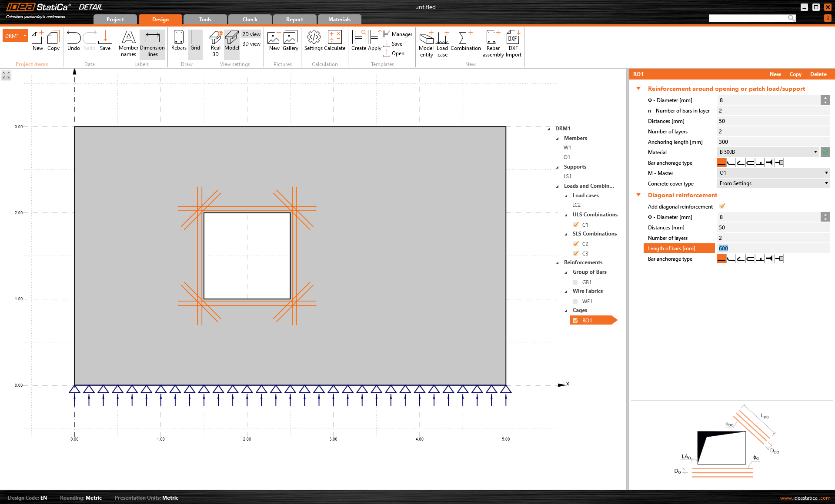Open the Material dropdown for B 500B
The width and height of the screenshot is (835, 504).
816,152
